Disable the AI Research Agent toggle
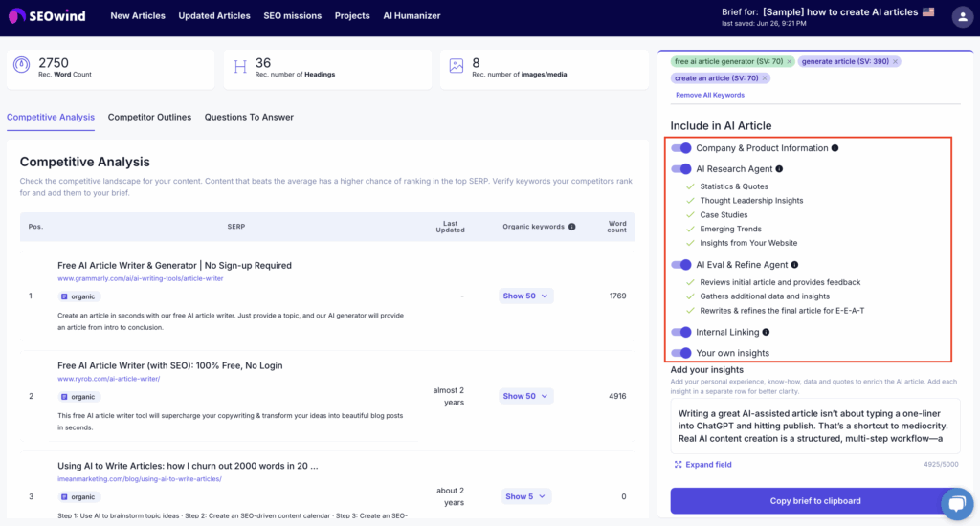The height and width of the screenshot is (526, 980). point(681,169)
